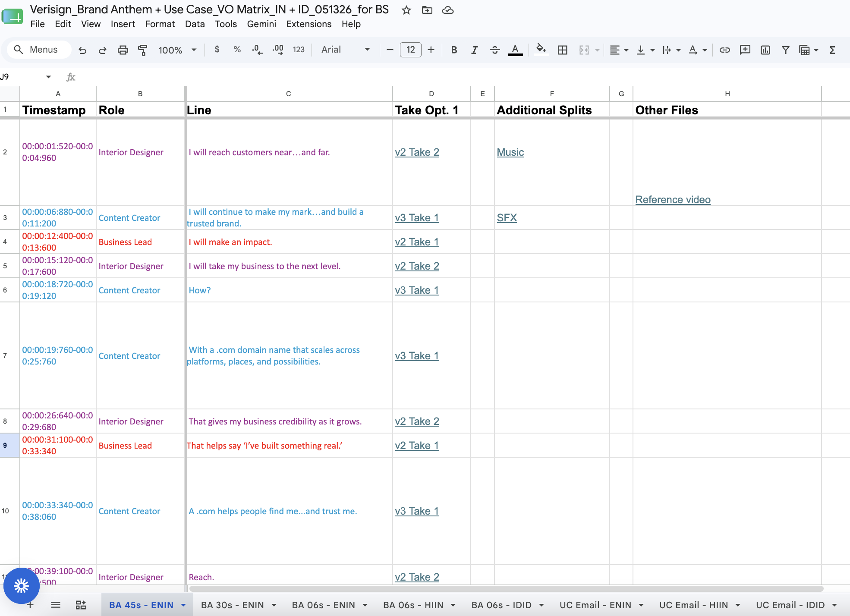The height and width of the screenshot is (616, 850).
Task: Toggle italic formatting
Action: tap(474, 50)
